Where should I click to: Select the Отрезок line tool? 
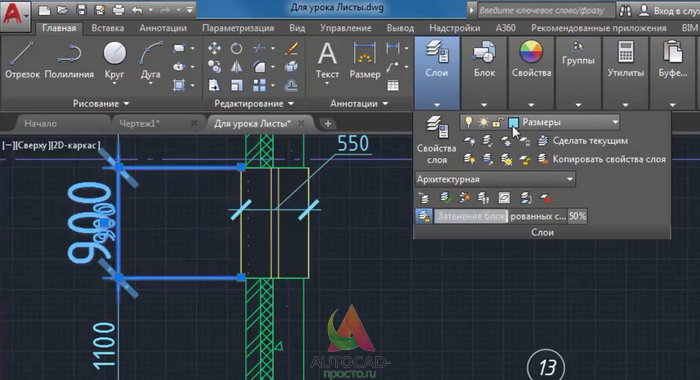tap(22, 60)
